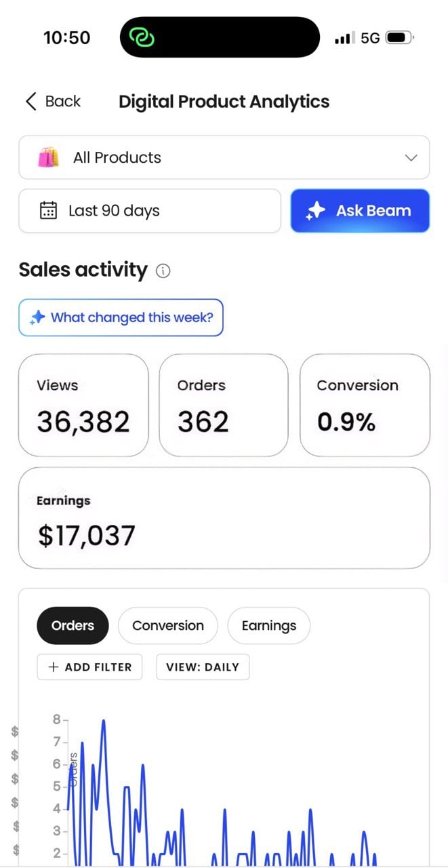Image resolution: width=448 pixels, height=868 pixels.
Task: Expand the All Products dropdown chevron
Action: click(x=411, y=157)
